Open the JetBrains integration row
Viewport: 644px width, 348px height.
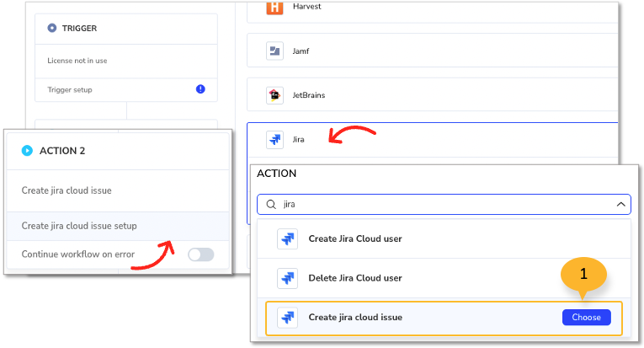point(433,94)
